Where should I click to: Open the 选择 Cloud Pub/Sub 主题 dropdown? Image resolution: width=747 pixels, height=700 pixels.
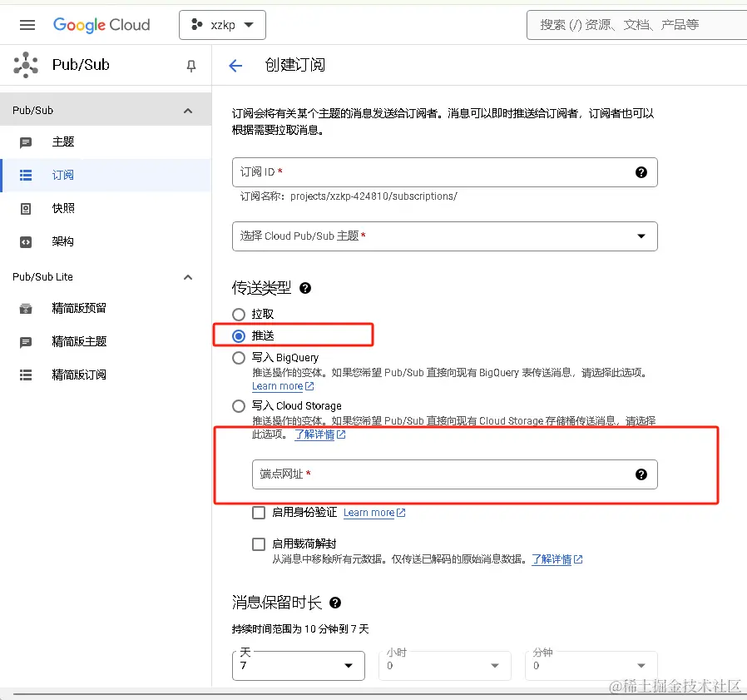pyautogui.click(x=444, y=236)
